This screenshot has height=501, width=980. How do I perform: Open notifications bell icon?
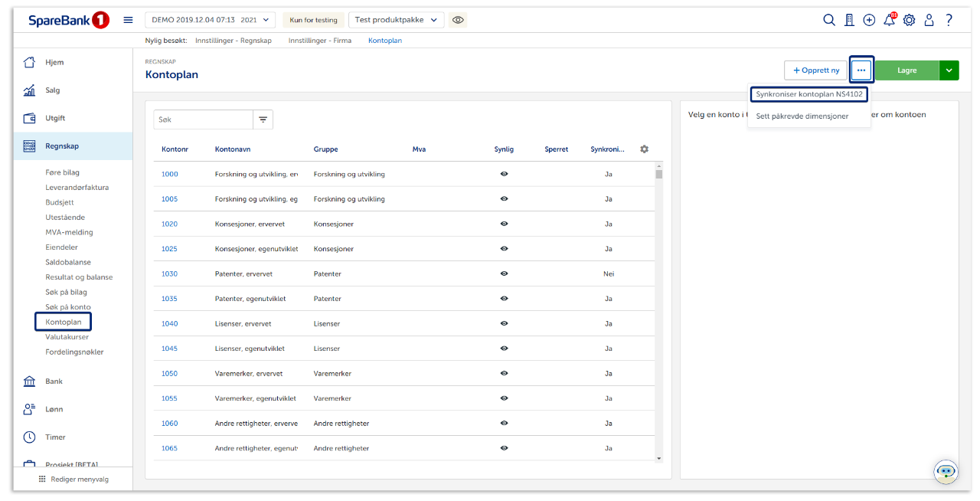[x=889, y=20]
